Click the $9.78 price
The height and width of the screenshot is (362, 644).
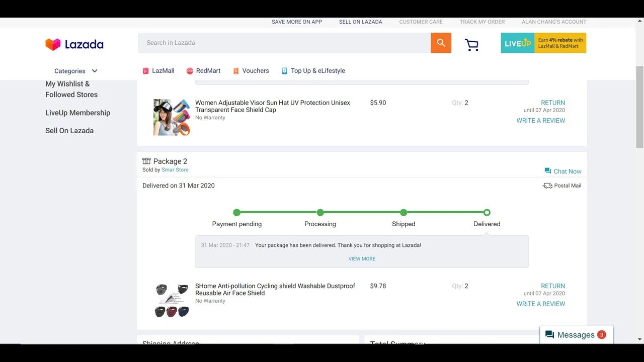378,286
